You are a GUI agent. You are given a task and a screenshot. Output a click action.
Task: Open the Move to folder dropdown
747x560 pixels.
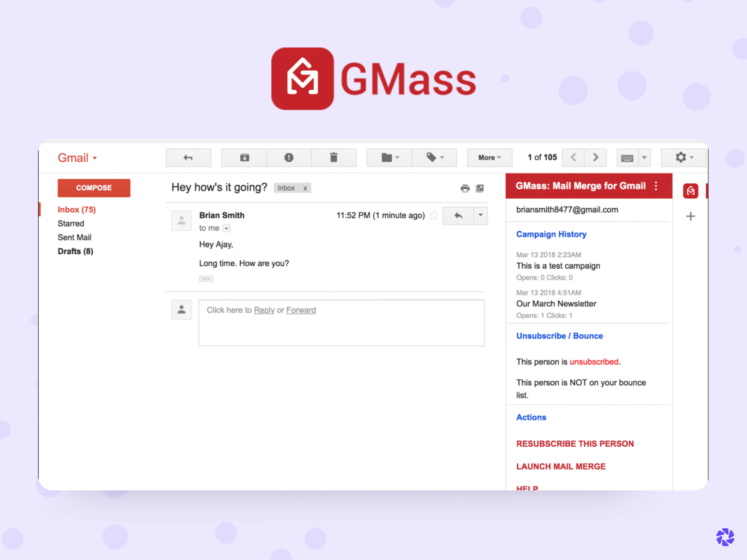click(389, 157)
